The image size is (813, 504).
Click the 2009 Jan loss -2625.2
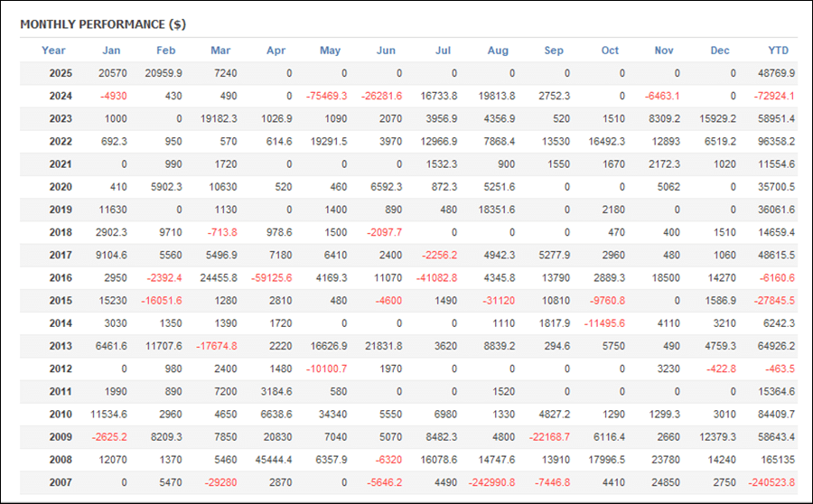109,437
